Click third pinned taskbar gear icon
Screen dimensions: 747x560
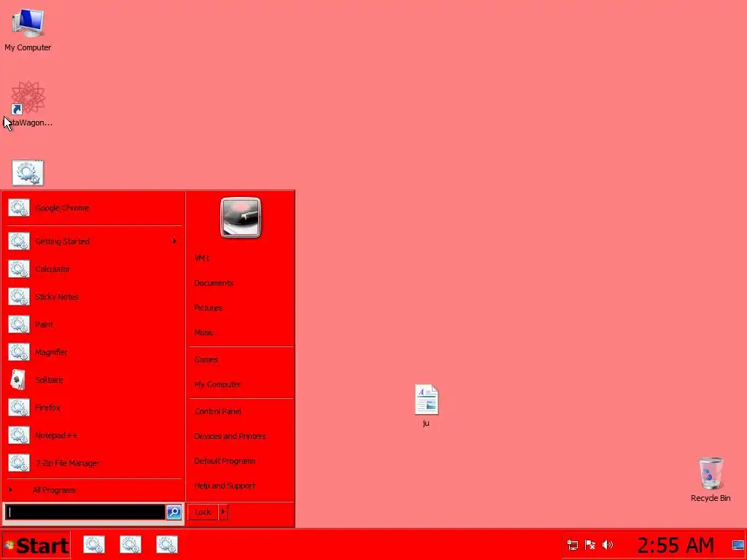click(167, 545)
